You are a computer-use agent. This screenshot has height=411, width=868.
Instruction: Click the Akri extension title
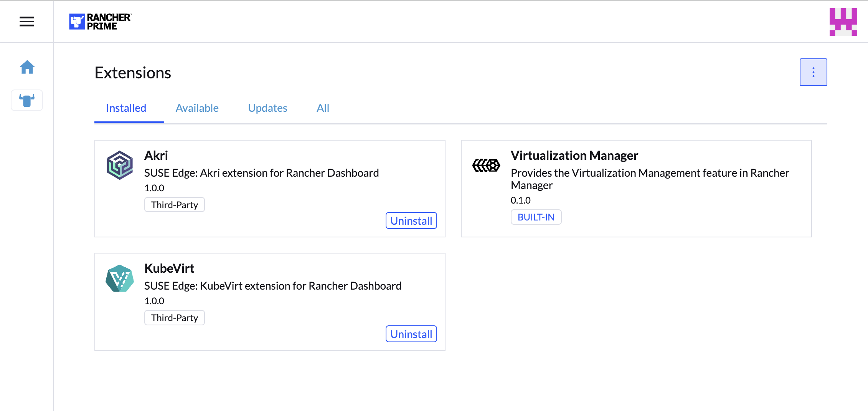coord(156,156)
